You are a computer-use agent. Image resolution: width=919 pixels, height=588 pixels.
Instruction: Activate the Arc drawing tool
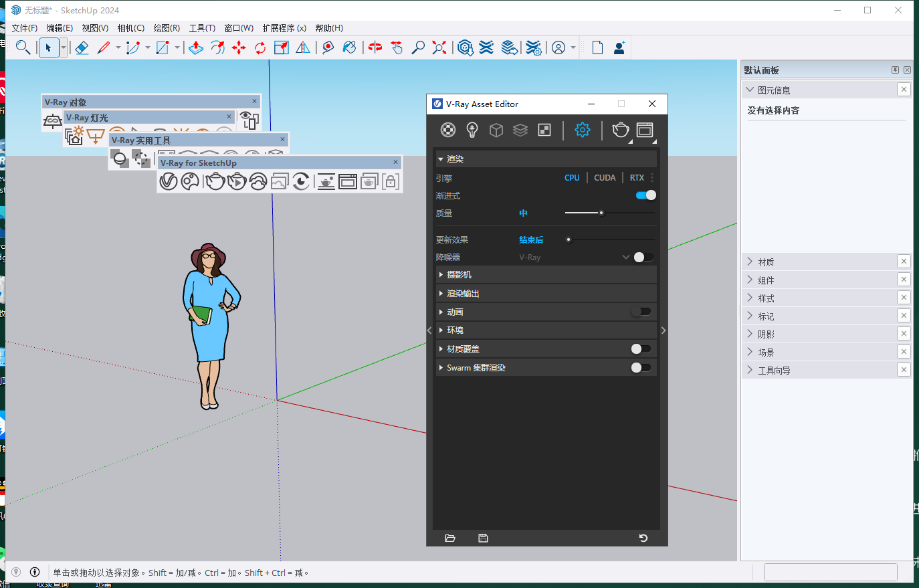[x=132, y=47]
